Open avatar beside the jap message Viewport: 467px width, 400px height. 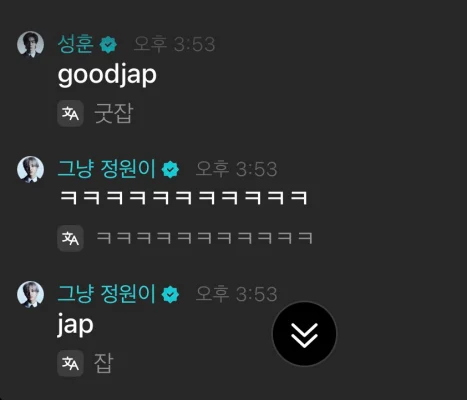(30, 294)
